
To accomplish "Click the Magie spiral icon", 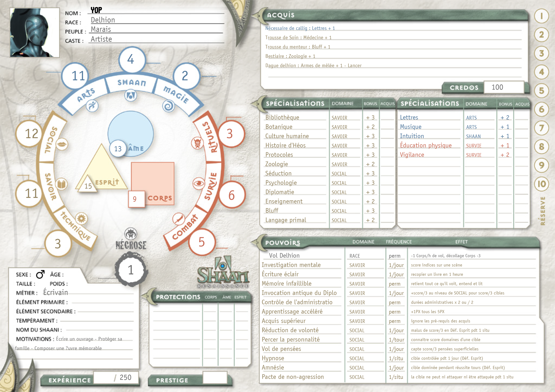I will [168, 106].
